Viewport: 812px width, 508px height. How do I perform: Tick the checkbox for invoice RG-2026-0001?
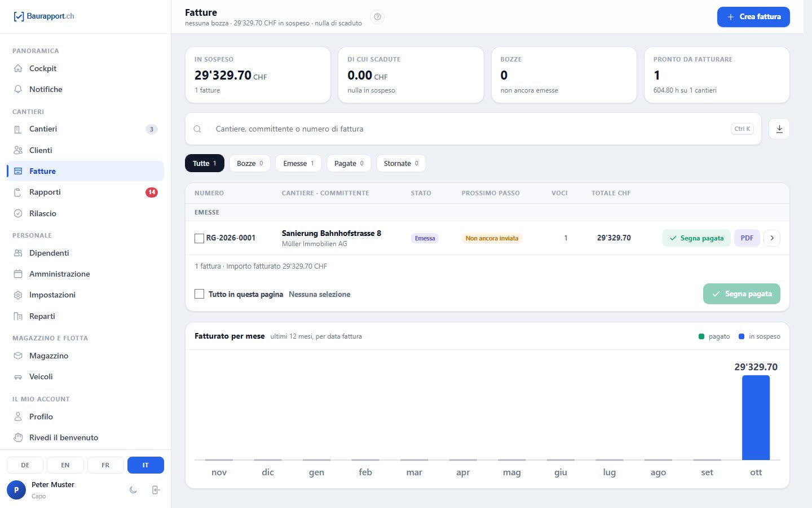[x=199, y=238]
